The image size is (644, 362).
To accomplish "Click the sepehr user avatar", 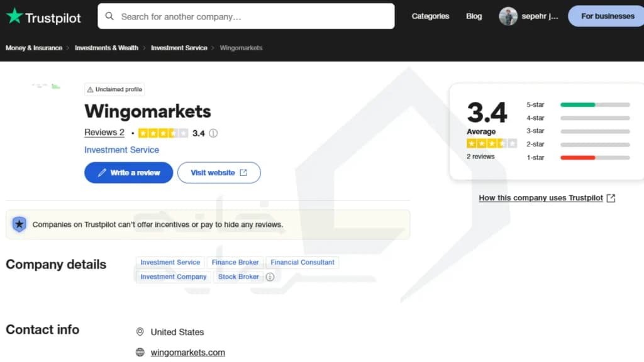I will click(x=508, y=16).
